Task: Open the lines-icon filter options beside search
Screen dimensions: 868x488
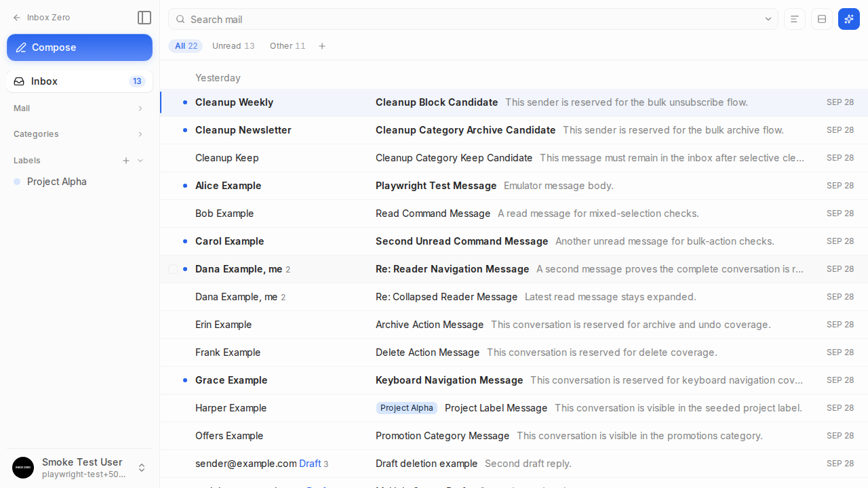Action: pos(795,19)
